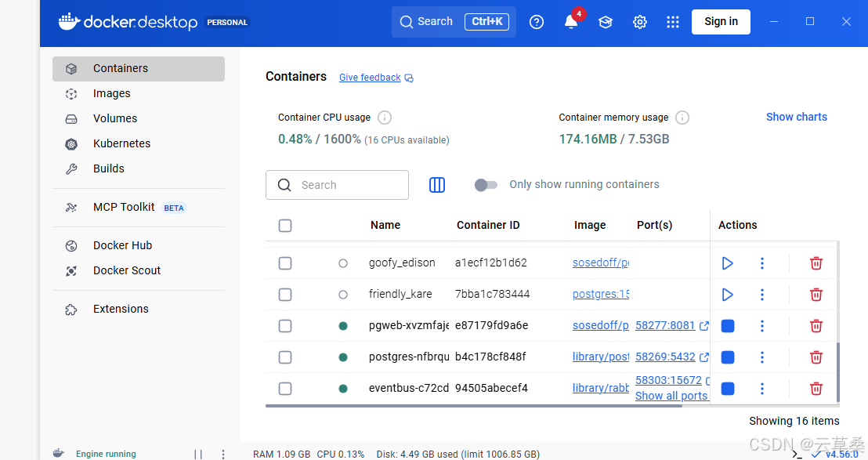Open the Learning center graduation cap icon
868x460 pixels.
606,22
